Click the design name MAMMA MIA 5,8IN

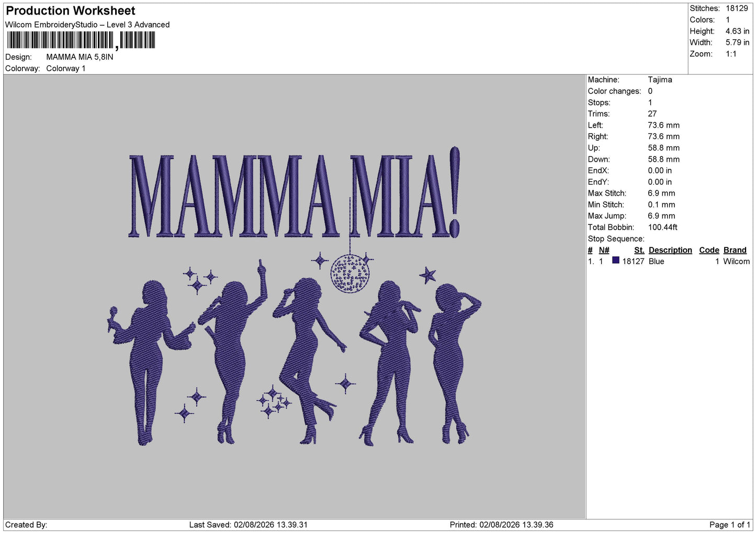80,57
